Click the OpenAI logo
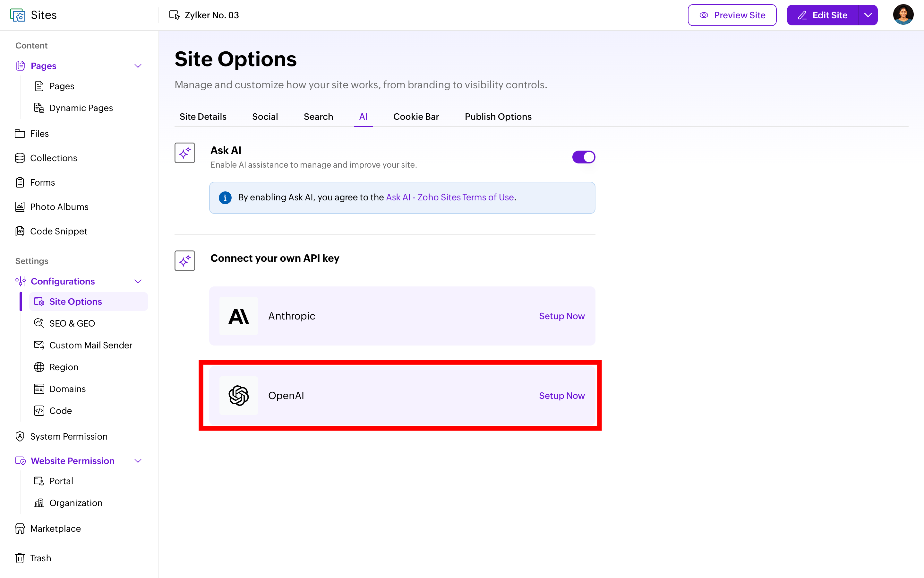This screenshot has width=924, height=578. [239, 396]
